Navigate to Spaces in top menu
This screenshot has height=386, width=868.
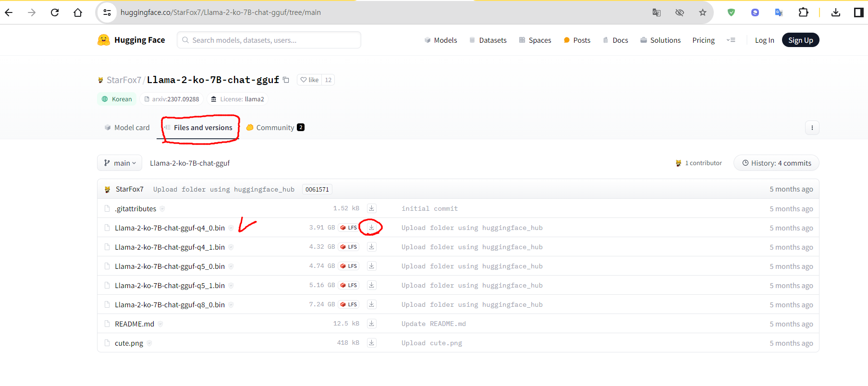click(x=535, y=40)
